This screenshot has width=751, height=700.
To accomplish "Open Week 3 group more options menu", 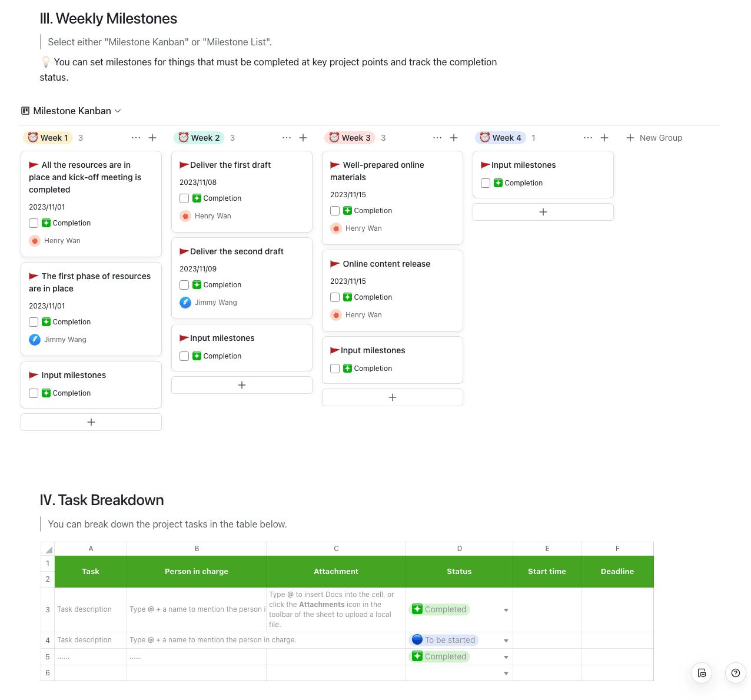I will 437,138.
